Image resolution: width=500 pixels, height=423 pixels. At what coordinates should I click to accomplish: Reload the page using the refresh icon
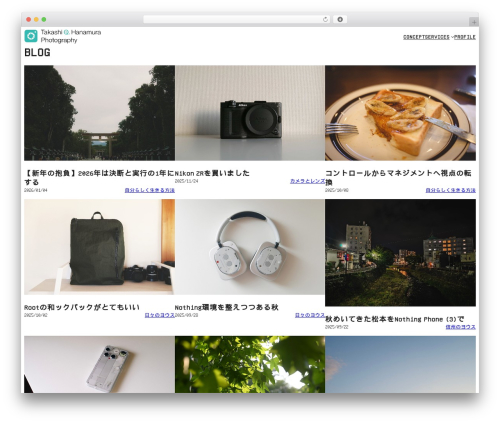coord(325,20)
